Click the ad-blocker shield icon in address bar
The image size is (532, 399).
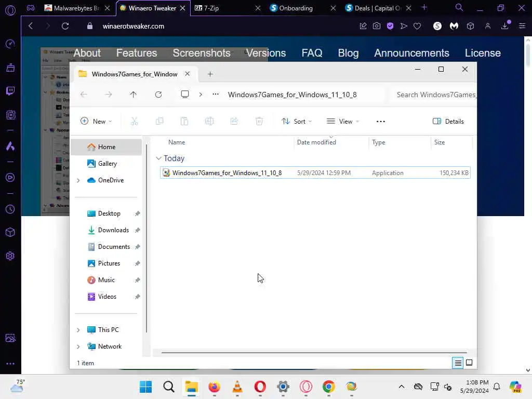point(390,26)
